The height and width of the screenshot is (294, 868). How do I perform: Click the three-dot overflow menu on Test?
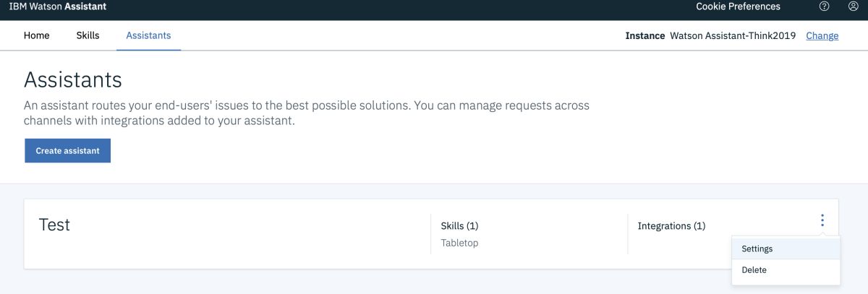coord(822,220)
